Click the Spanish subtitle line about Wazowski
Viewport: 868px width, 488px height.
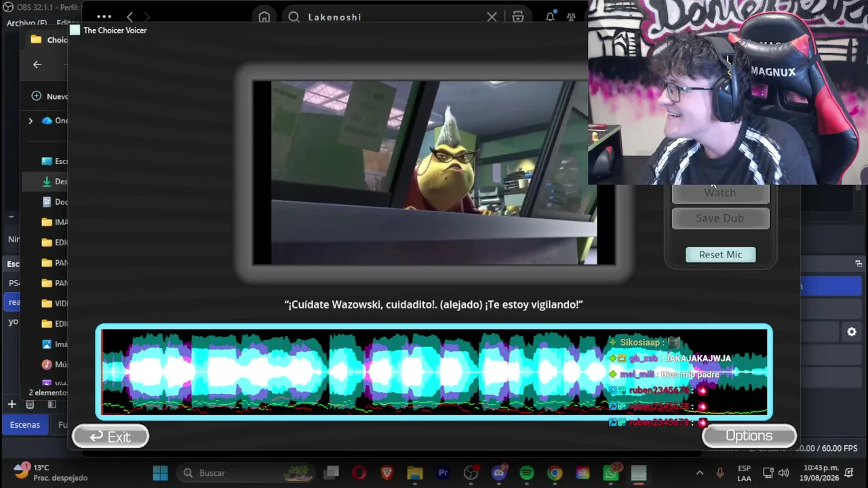point(433,305)
